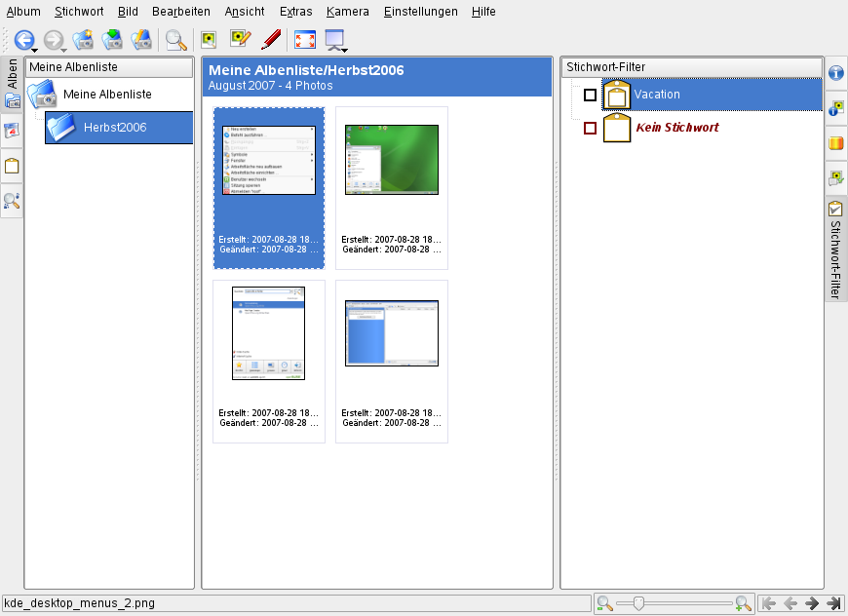Open the Kamera menu

pos(348,12)
